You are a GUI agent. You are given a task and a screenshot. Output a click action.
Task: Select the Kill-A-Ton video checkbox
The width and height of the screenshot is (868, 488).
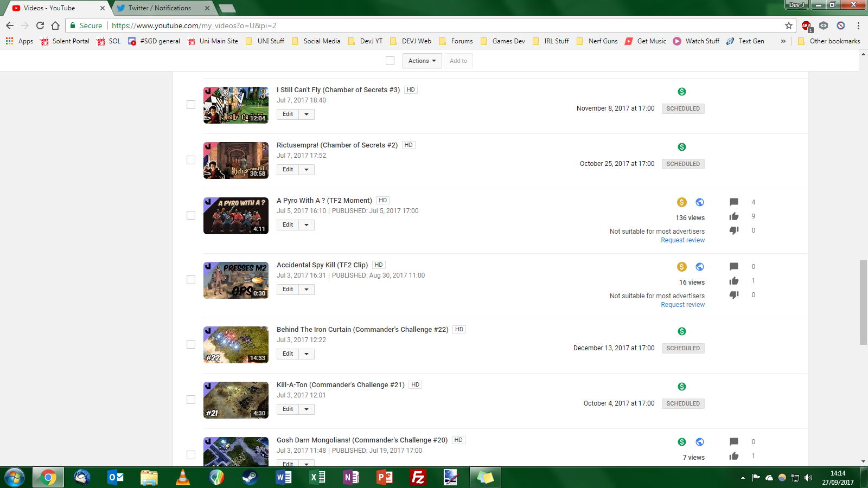[191, 400]
